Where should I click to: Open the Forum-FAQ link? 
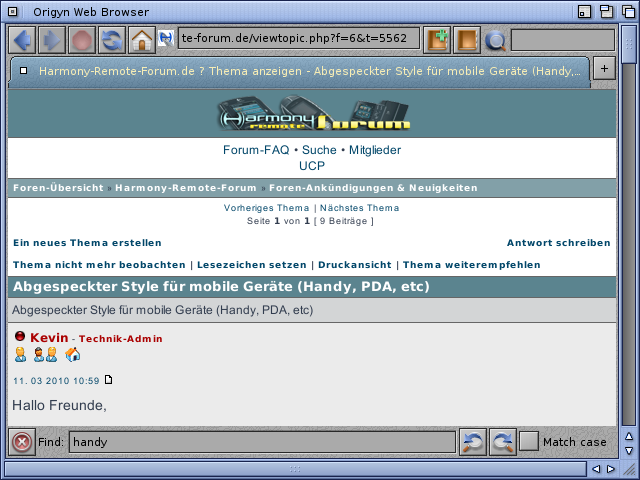[255, 150]
